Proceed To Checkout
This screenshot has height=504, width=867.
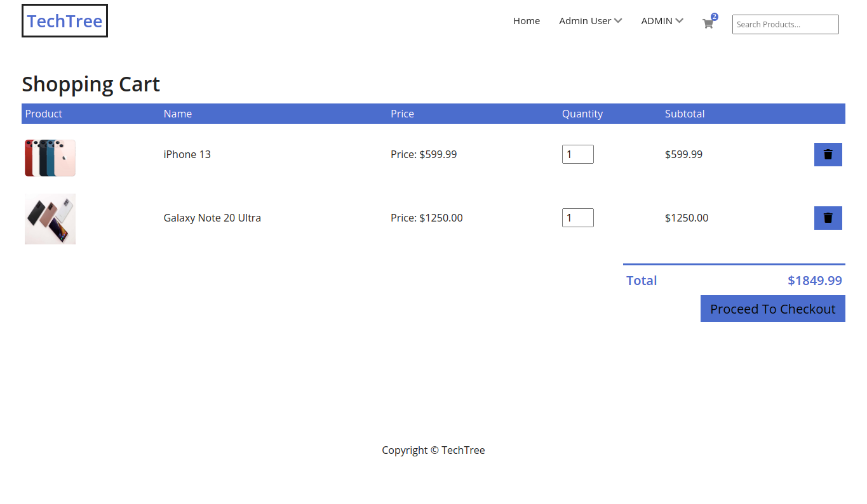click(773, 308)
